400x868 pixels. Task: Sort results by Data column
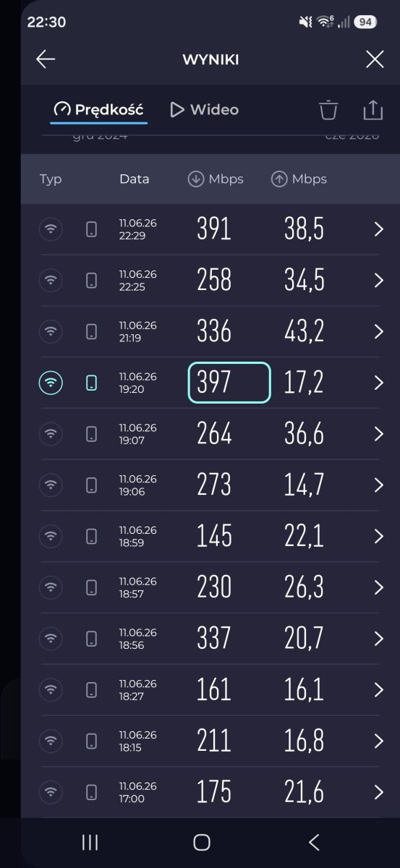134,179
